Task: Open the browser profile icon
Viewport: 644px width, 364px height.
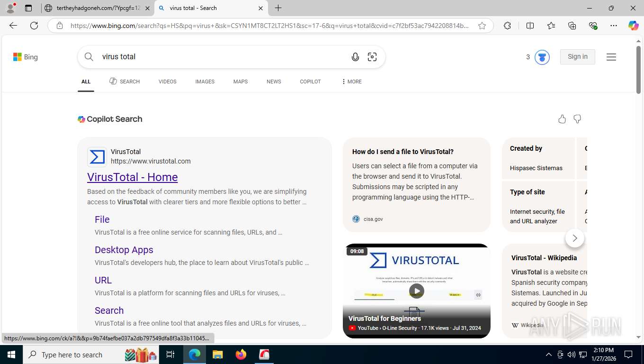Action: point(10,8)
